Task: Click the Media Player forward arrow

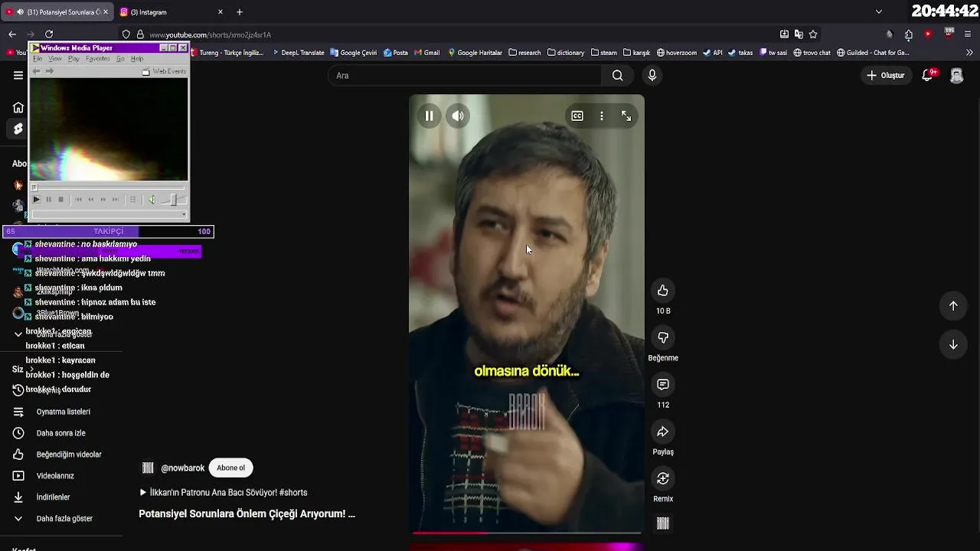Action: 50,71
